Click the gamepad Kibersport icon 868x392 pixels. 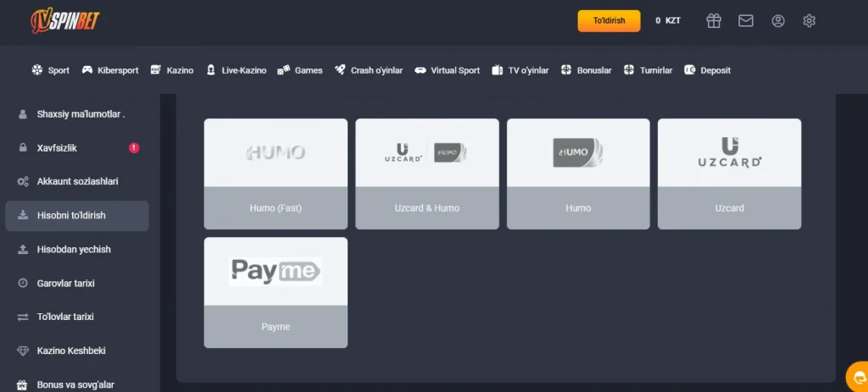pyautogui.click(x=87, y=70)
